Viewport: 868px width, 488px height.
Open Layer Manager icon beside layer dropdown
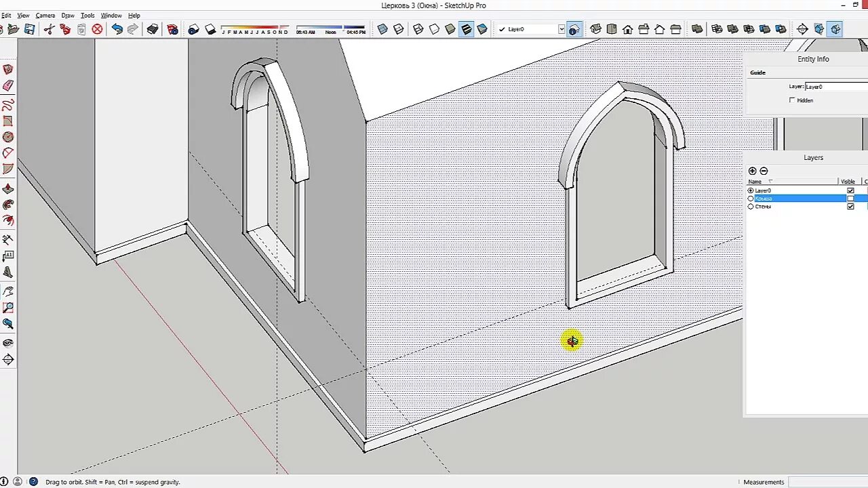click(x=574, y=29)
